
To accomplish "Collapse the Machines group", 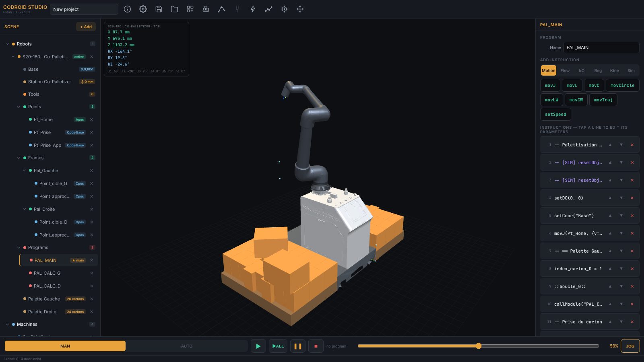I will coord(7,325).
